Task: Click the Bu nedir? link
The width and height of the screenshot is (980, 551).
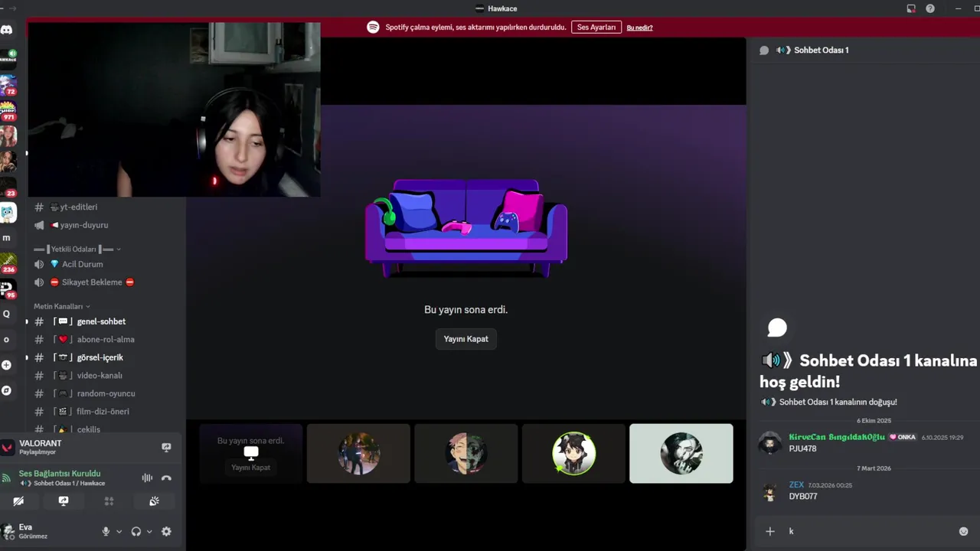Action: [x=639, y=28]
